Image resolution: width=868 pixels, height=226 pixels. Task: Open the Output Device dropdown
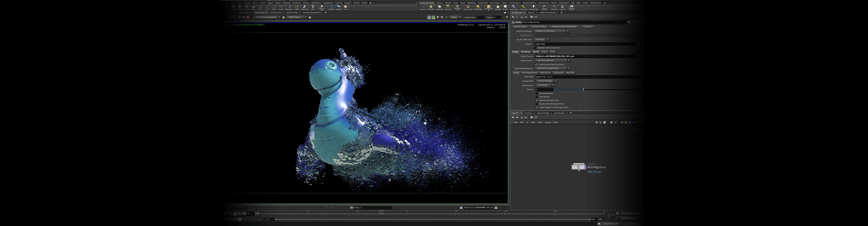click(x=552, y=61)
